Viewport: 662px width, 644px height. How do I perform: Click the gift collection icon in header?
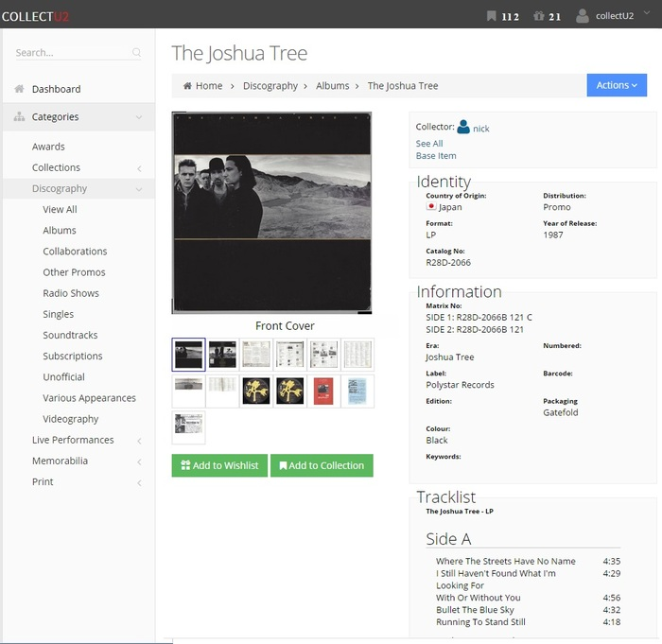pos(539,16)
